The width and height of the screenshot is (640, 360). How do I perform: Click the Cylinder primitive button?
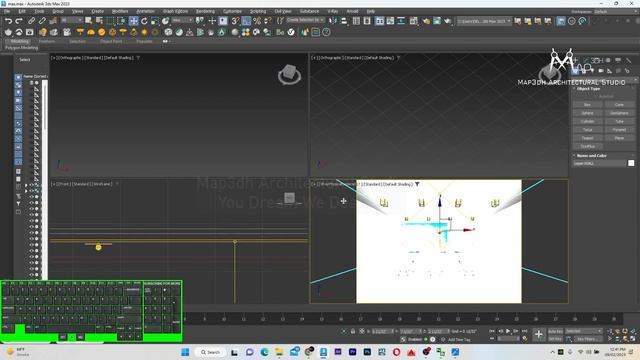(x=587, y=121)
